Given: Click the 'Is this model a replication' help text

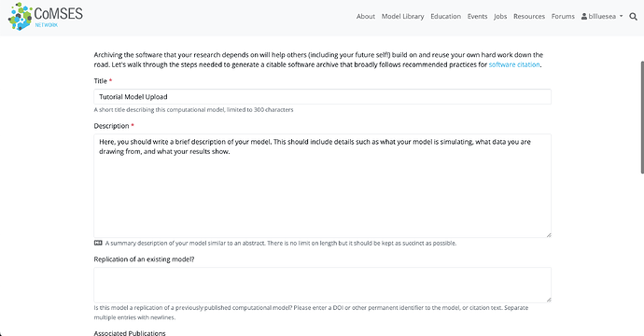Looking at the screenshot, I should tap(311, 313).
